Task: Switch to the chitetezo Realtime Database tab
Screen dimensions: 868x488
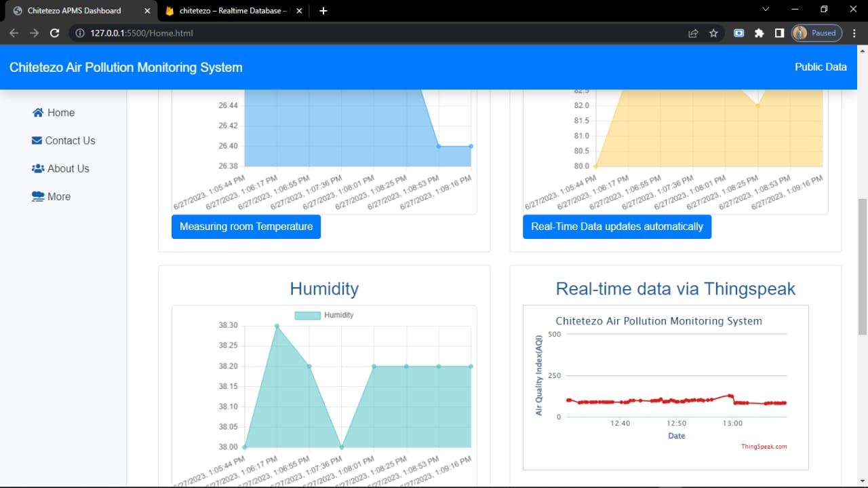Action: 233,11
